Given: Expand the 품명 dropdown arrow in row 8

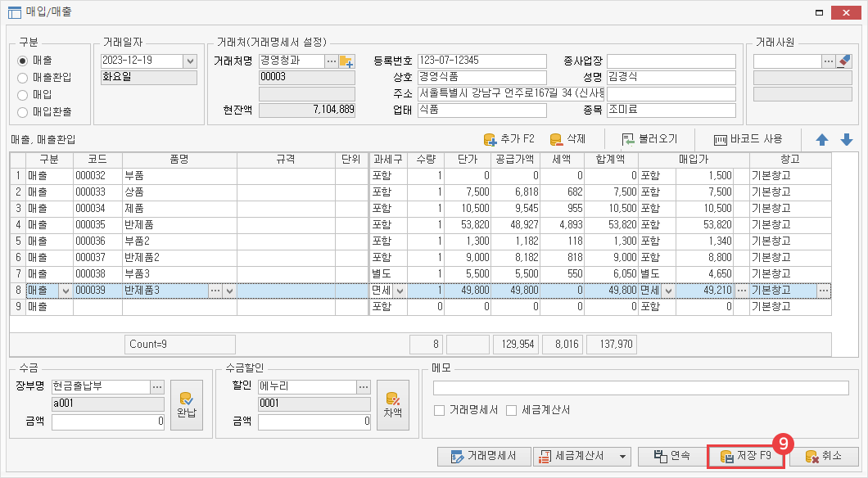Looking at the screenshot, I should pyautogui.click(x=230, y=291).
